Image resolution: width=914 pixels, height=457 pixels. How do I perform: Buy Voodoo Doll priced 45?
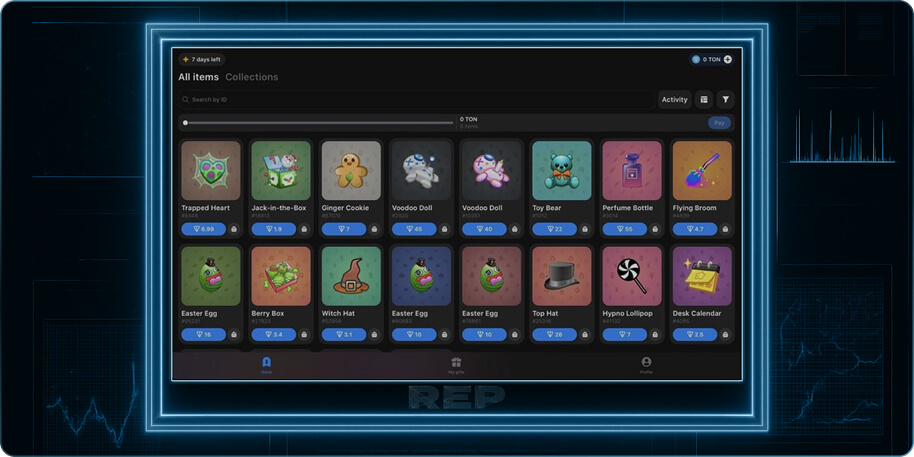414,229
